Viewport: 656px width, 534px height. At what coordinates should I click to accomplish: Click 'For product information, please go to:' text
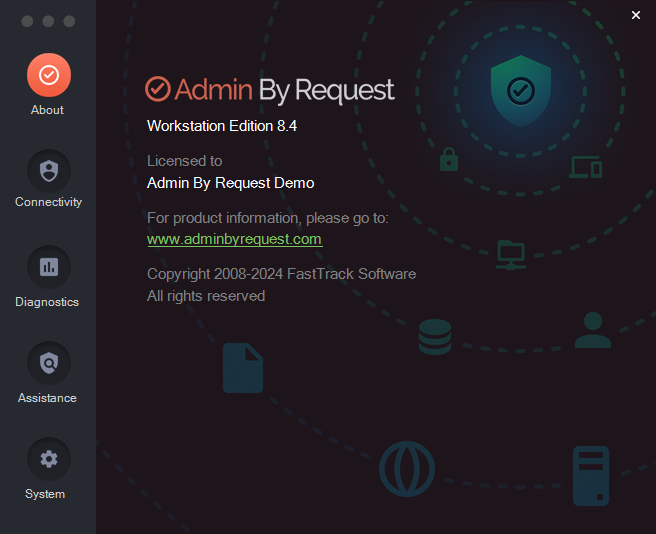click(268, 218)
